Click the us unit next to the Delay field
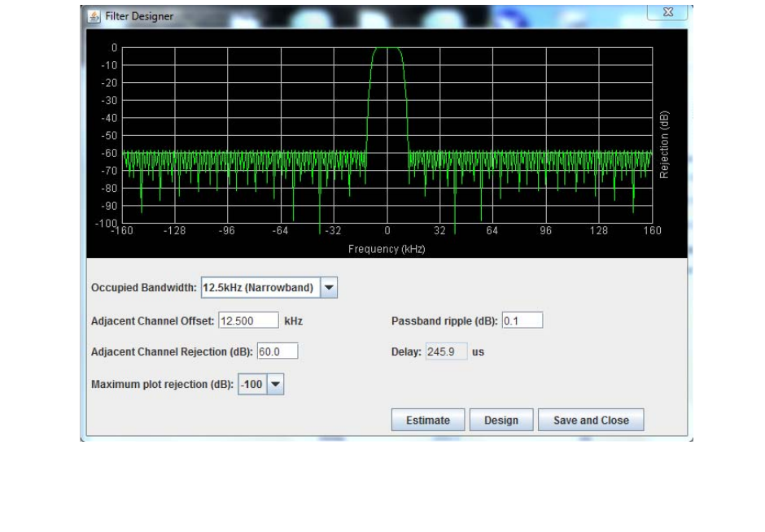Image resolution: width=765 pixels, height=532 pixels. pyautogui.click(x=478, y=352)
